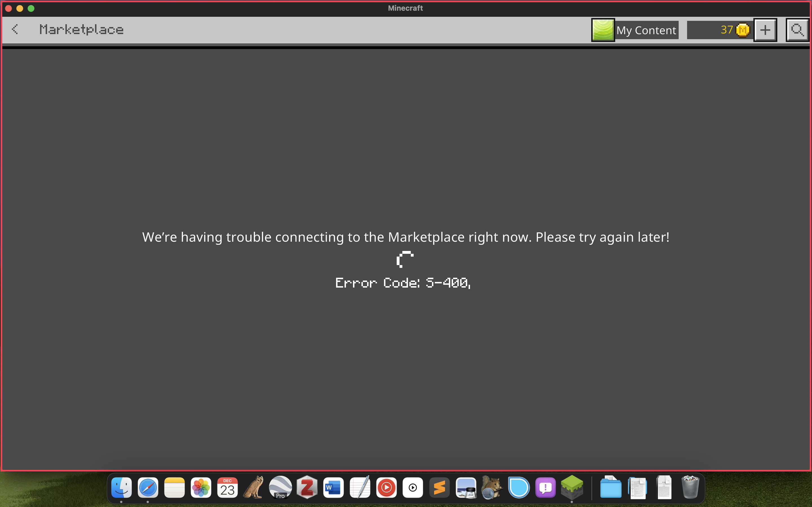Go back using the Marketplace chevron

point(15,30)
